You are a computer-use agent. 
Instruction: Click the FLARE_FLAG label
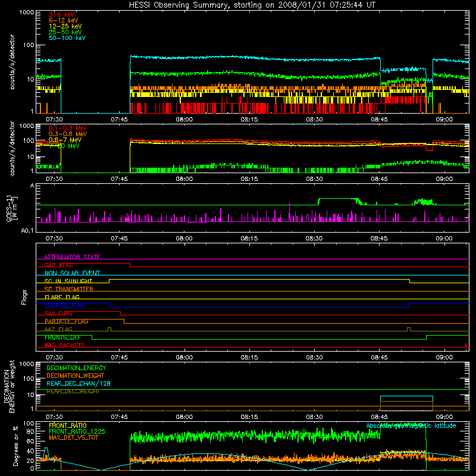click(x=62, y=297)
